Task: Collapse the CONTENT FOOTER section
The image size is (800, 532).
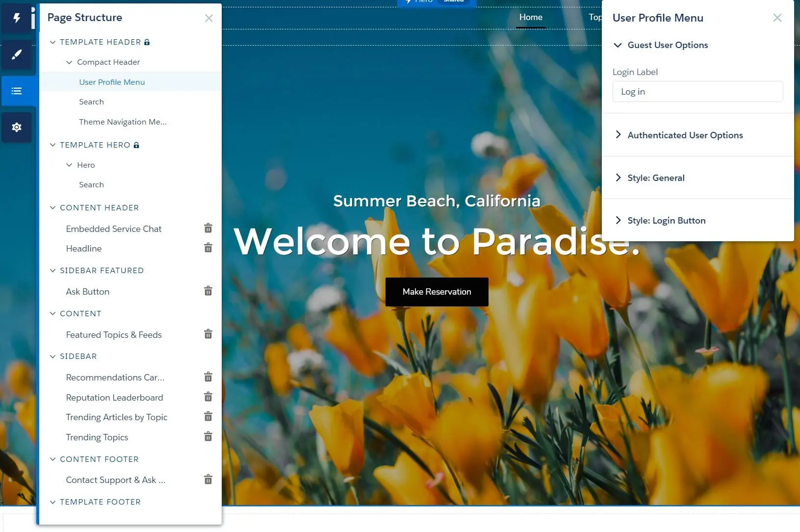Action: click(53, 459)
